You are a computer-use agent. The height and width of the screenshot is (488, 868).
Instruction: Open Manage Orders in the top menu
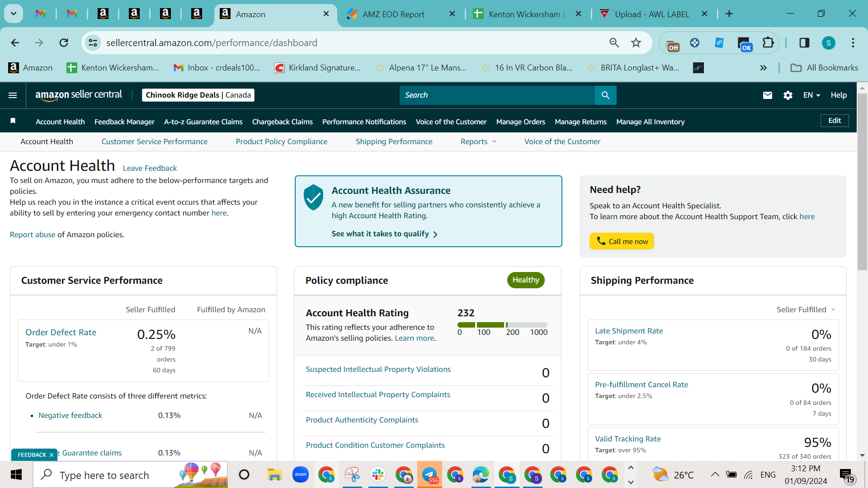coord(521,122)
